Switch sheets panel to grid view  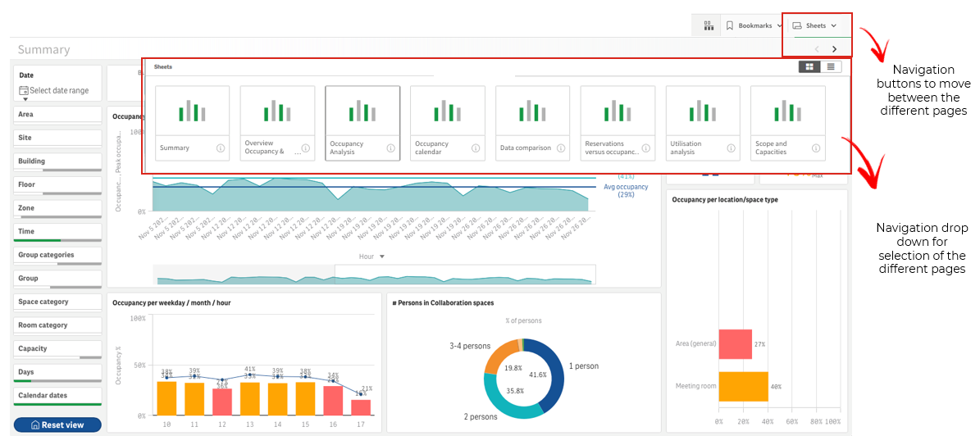pyautogui.click(x=809, y=66)
